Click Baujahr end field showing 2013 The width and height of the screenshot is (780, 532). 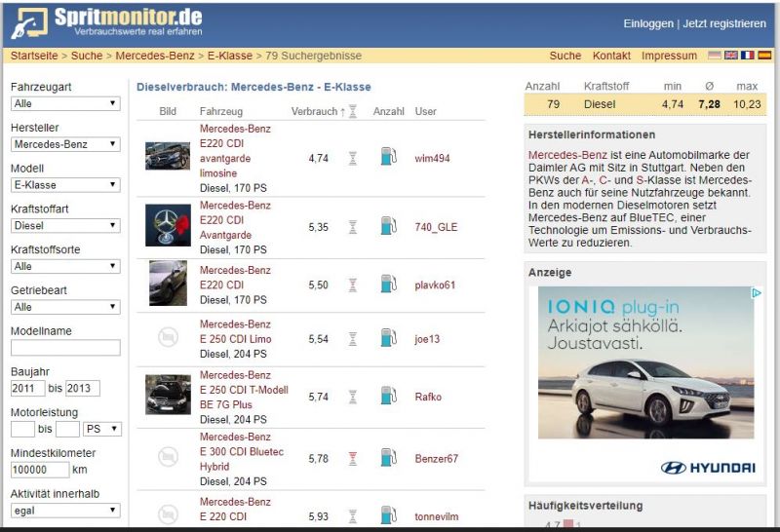(x=83, y=389)
